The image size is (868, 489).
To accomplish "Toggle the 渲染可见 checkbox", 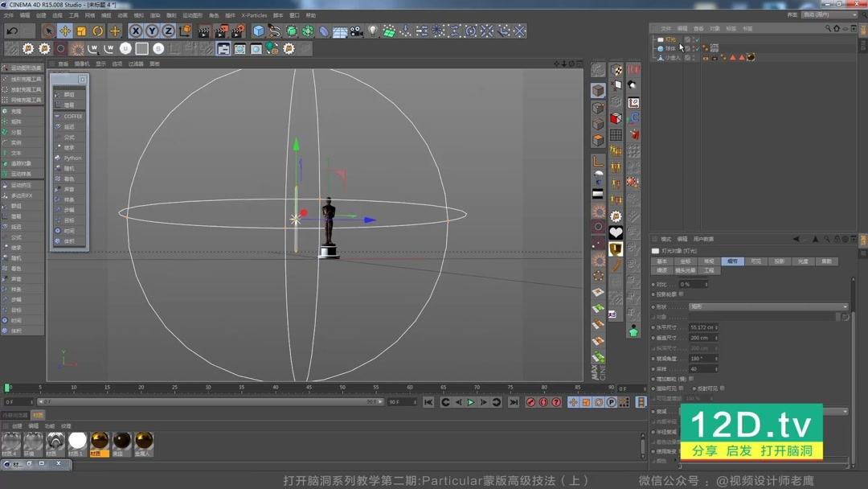I will click(x=681, y=388).
